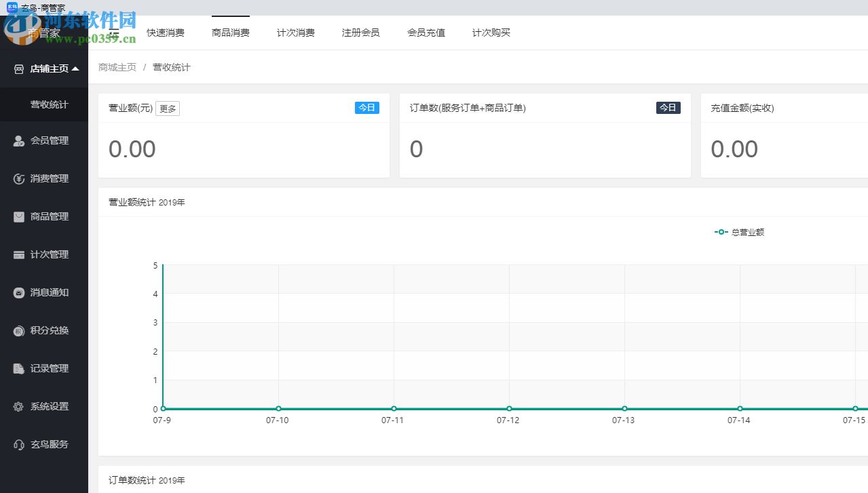Switch to the 快速消费 tab
Screen dimensions: 868x493
[x=165, y=32]
